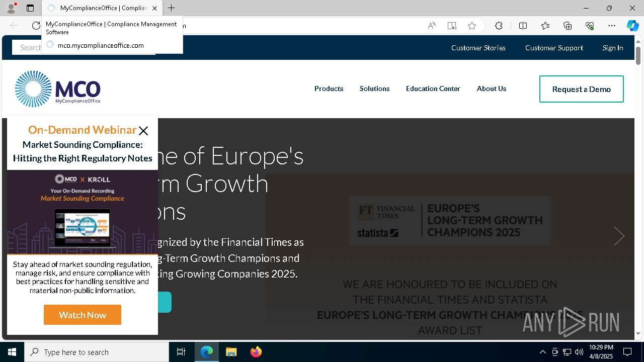The height and width of the screenshot is (362, 644).
Task: Open the Edge profile icon
Action: [x=11, y=8]
